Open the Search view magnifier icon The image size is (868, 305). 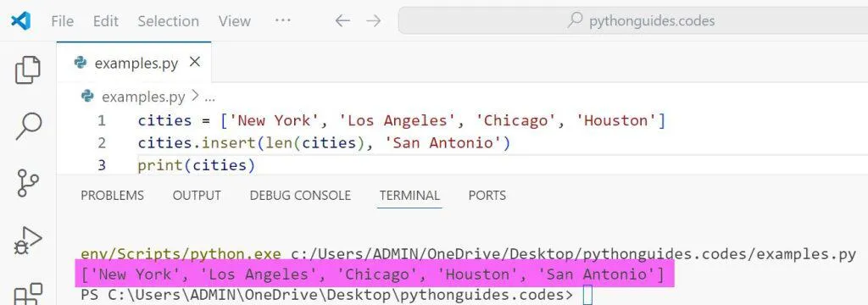pyautogui.click(x=28, y=125)
